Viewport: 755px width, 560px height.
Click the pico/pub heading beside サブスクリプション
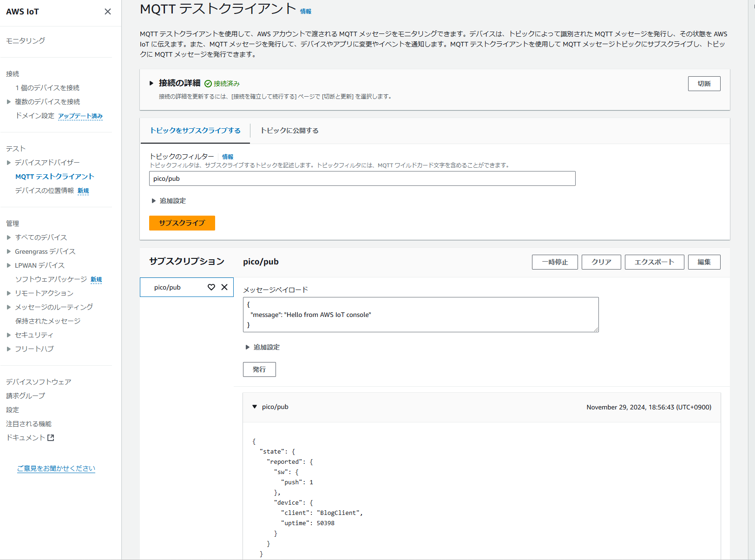pyautogui.click(x=261, y=262)
